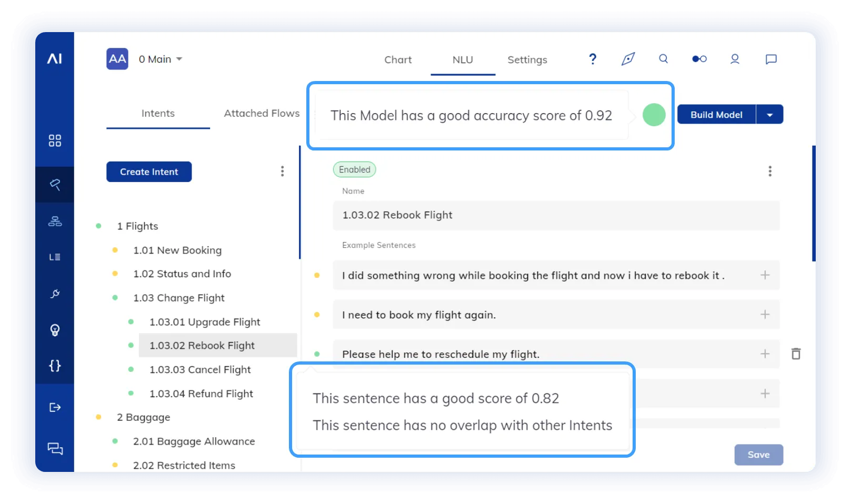
Task: Click the AI logo in sidebar
Action: tap(55, 58)
